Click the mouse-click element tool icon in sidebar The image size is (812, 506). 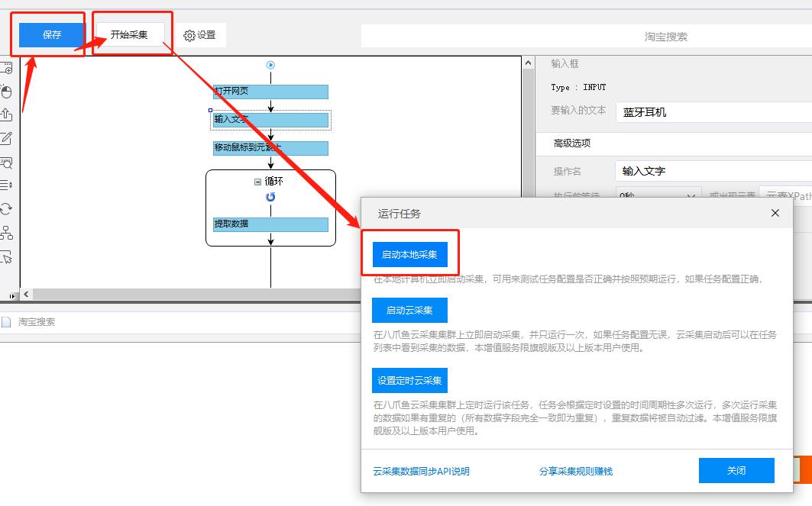coord(5,92)
